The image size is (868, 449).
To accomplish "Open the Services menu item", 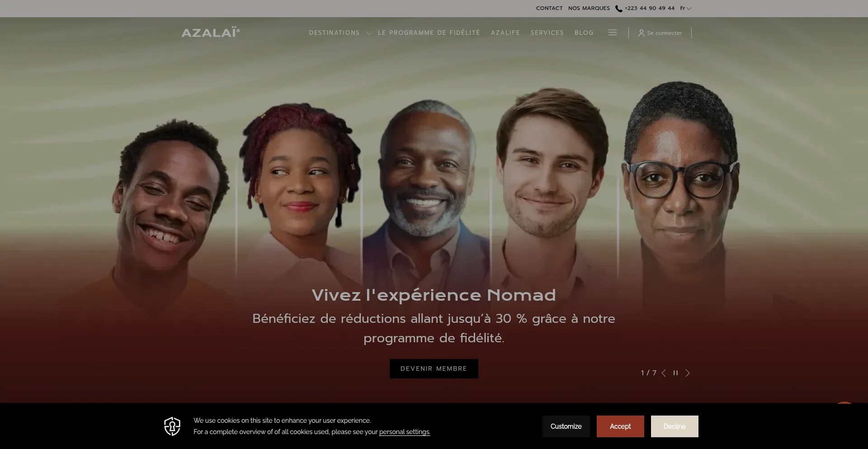I will pos(547,33).
